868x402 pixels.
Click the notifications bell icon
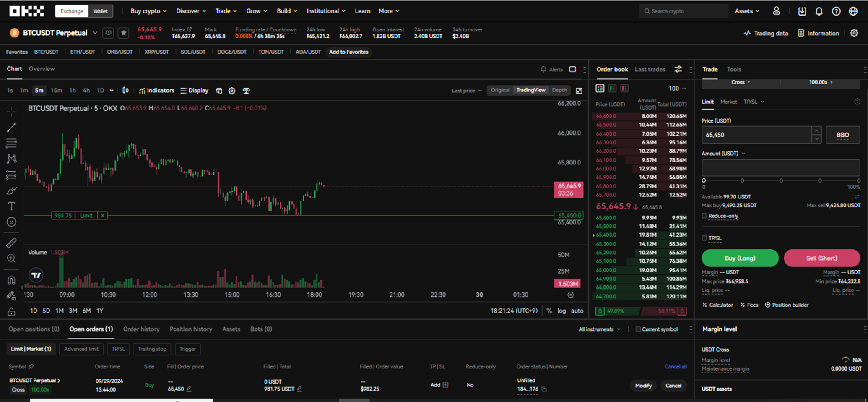819,11
